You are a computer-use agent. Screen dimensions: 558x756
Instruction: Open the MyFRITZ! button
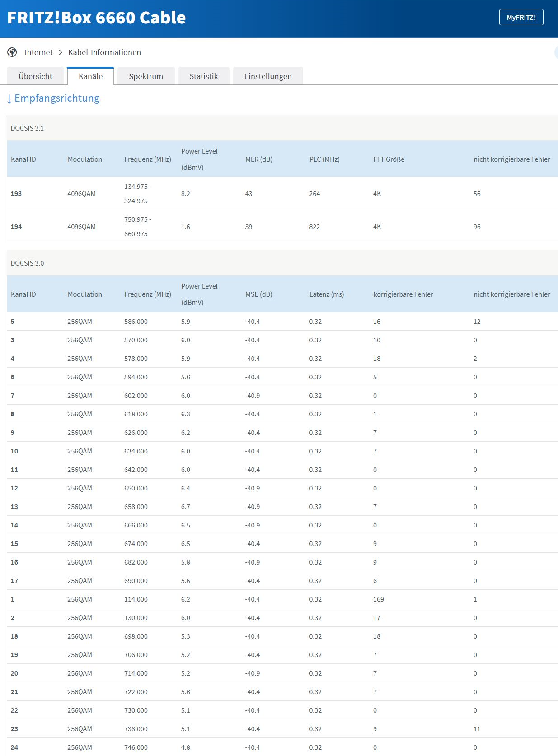coord(521,17)
